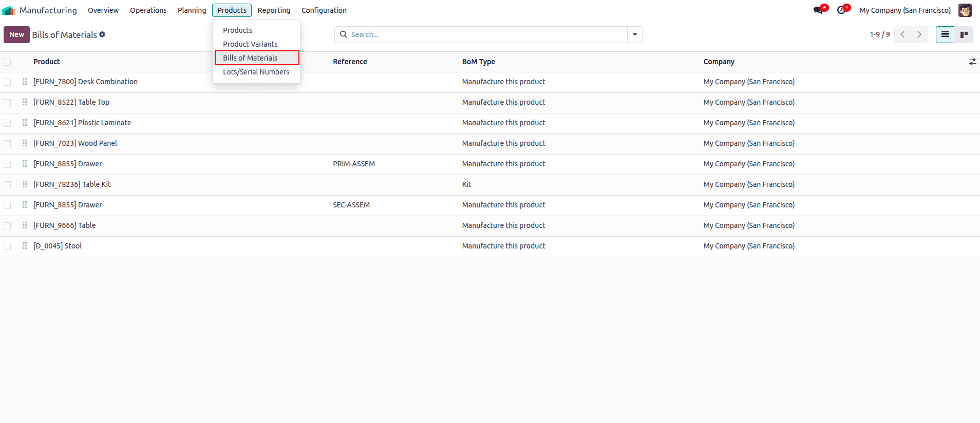Select the Wood Panel row checkbox

pos(7,144)
